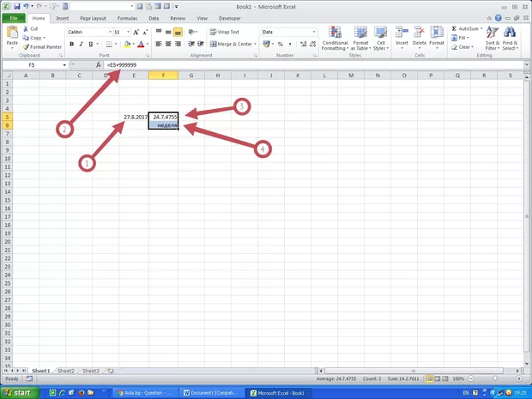This screenshot has width=532, height=399.
Task: Open the Calibri font name dropdown
Action: pyautogui.click(x=111, y=32)
